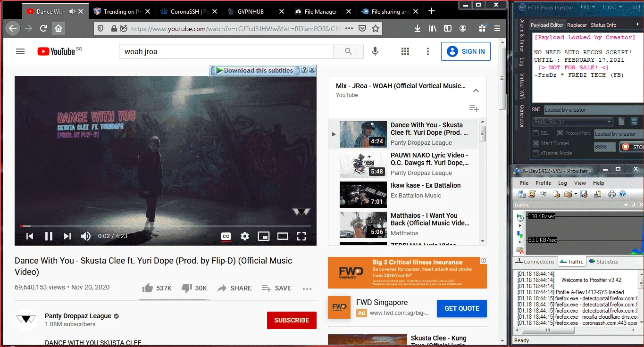Mute the Dance With You tab
This screenshot has height=347, width=644.
[x=72, y=11]
